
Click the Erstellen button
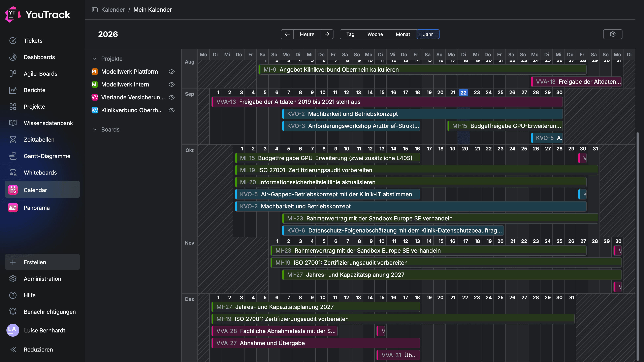42,262
